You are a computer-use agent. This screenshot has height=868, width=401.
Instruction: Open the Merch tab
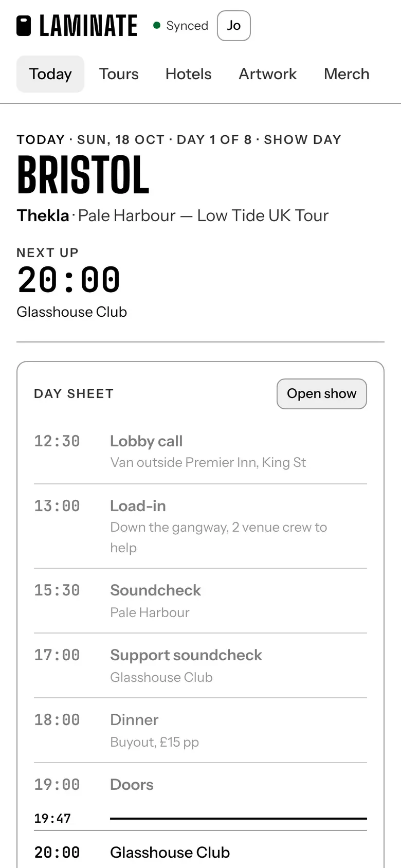(x=347, y=74)
